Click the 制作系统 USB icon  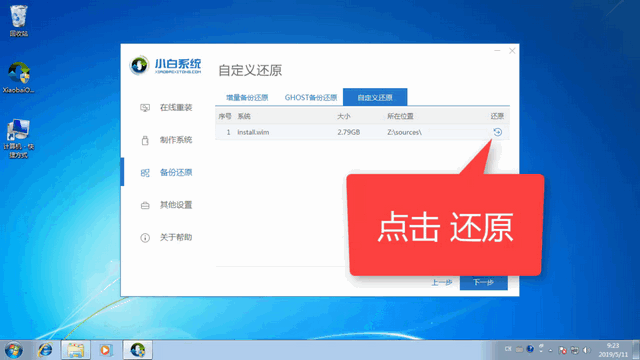tap(145, 140)
